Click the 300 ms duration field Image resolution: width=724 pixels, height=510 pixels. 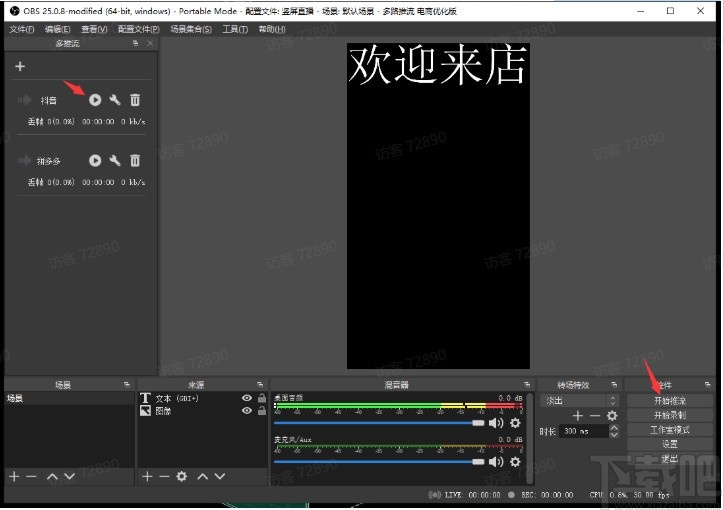(x=584, y=431)
